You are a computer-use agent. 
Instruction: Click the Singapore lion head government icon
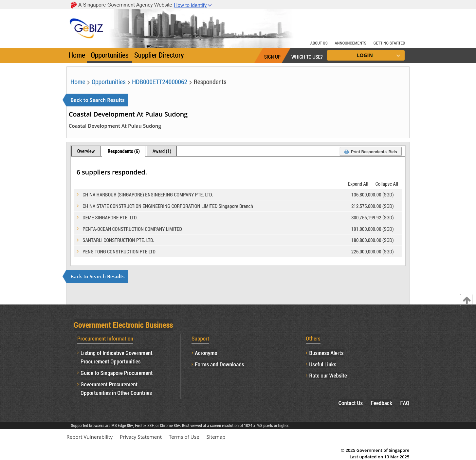point(73,5)
